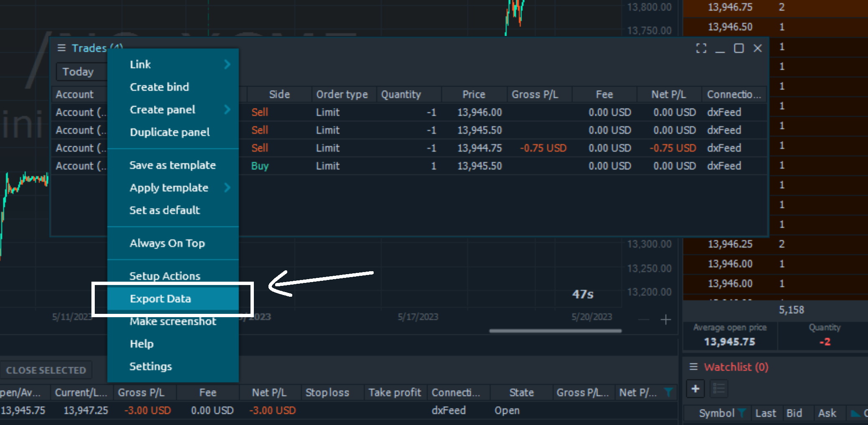This screenshot has width=868, height=425.
Task: Expand the Apply template submenu
Action: coord(227,188)
